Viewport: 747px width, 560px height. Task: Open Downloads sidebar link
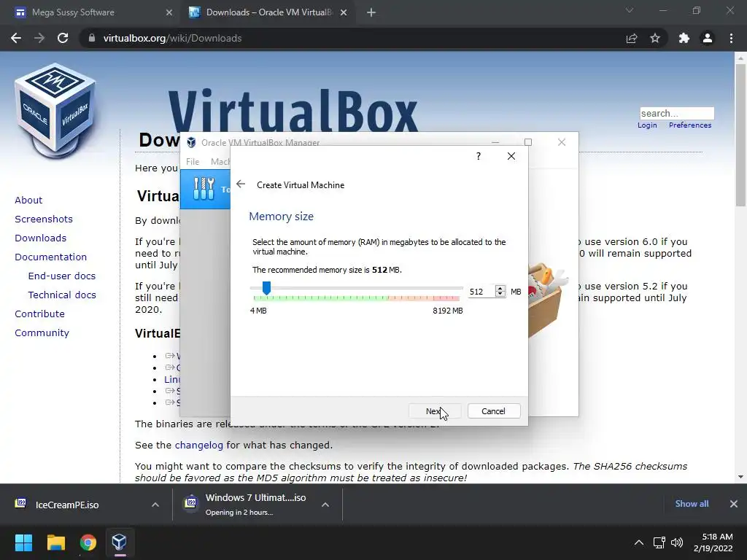(41, 238)
